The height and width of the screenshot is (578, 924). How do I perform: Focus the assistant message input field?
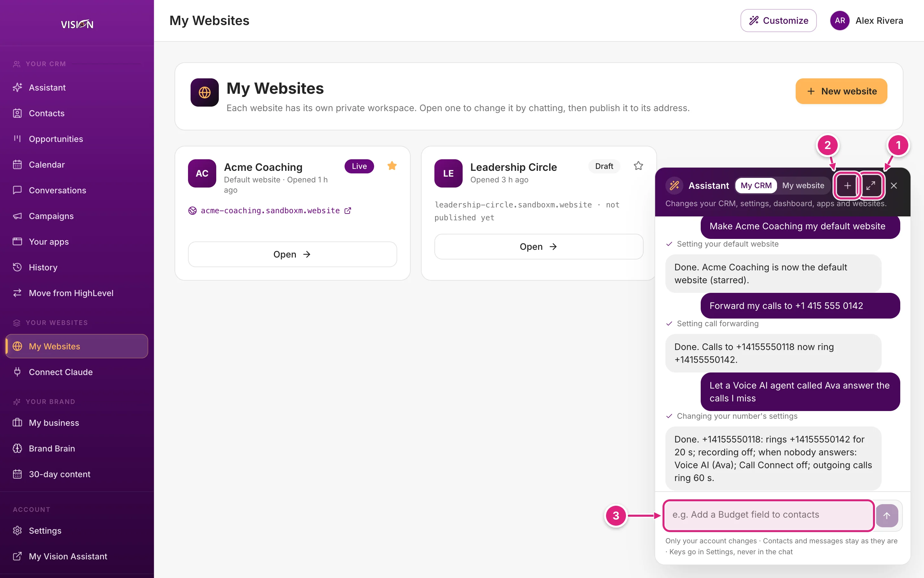point(768,515)
